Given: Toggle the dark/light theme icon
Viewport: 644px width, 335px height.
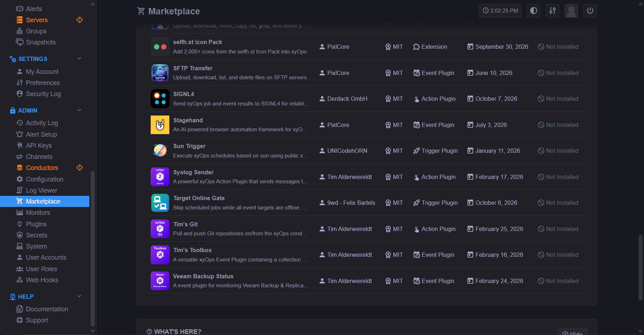Looking at the screenshot, I should pyautogui.click(x=533, y=11).
